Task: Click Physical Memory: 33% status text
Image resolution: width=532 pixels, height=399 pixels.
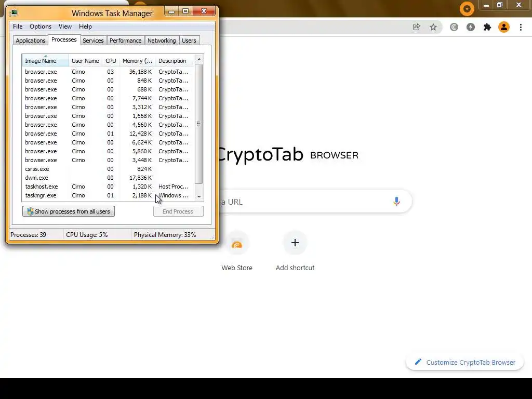Action: tap(165, 235)
